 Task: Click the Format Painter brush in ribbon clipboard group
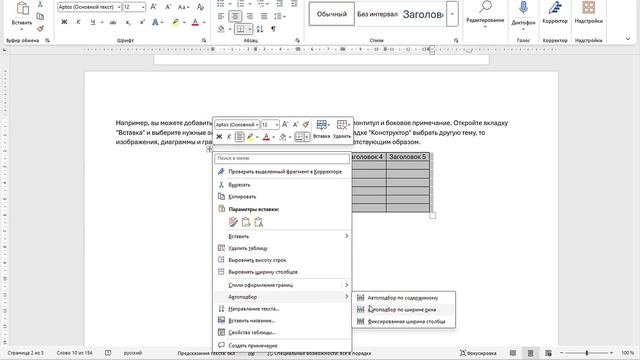click(40, 29)
